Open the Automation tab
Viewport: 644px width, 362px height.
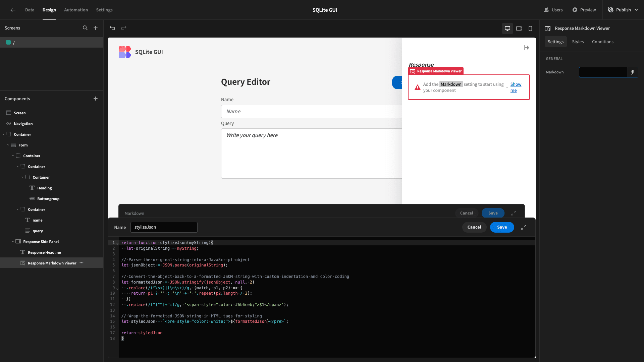(76, 10)
